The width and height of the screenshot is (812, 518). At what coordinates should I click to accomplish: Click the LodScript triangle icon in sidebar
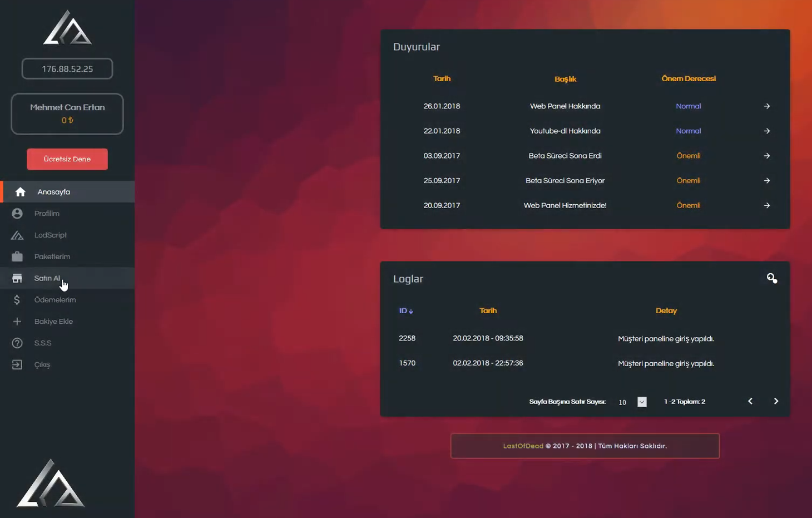[x=17, y=235]
